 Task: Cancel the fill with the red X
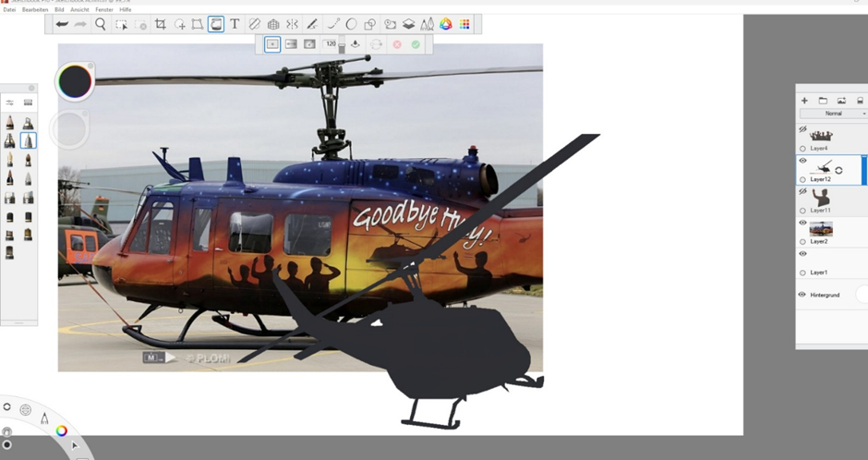(x=397, y=44)
